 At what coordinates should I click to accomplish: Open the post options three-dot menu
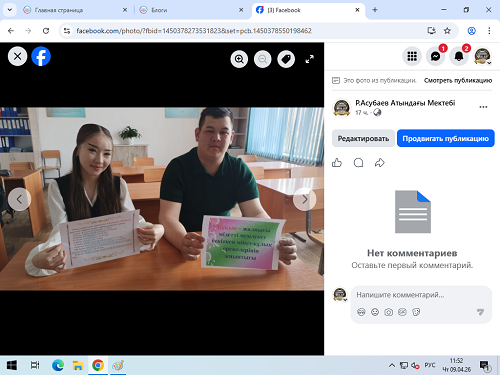[483, 107]
